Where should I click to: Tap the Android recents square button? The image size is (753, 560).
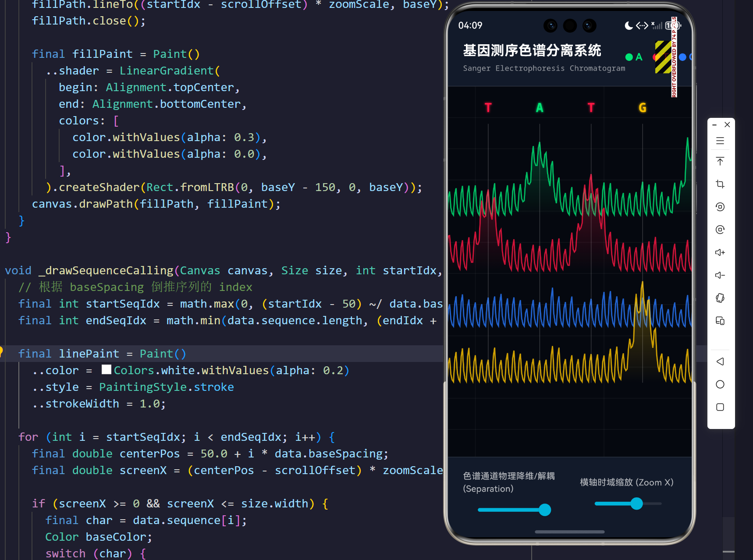coord(720,407)
